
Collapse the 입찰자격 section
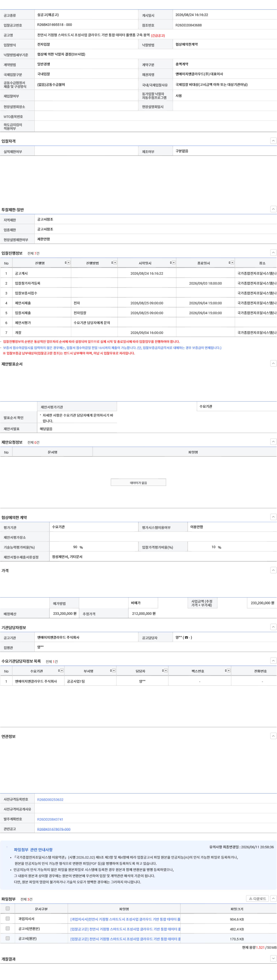tap(273, 141)
